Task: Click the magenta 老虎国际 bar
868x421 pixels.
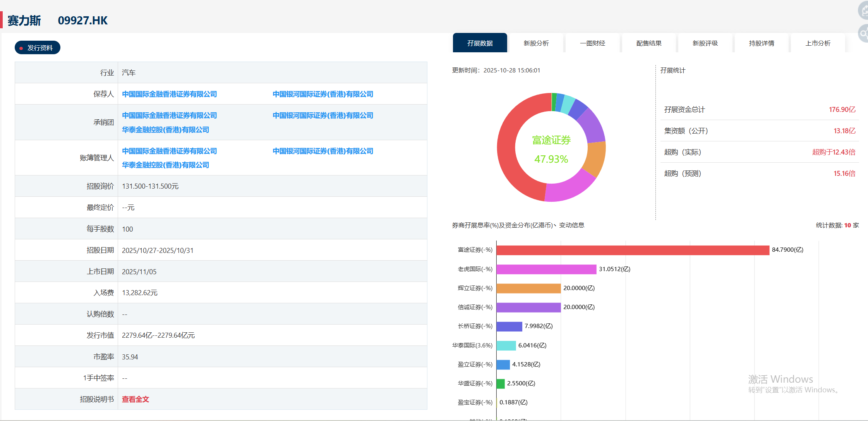Action: coord(546,269)
